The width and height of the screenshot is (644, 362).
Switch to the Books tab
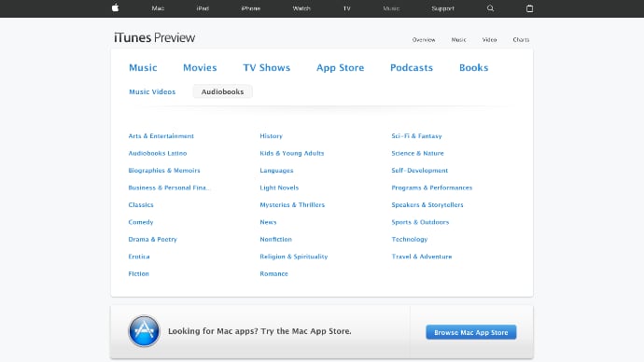tap(473, 68)
